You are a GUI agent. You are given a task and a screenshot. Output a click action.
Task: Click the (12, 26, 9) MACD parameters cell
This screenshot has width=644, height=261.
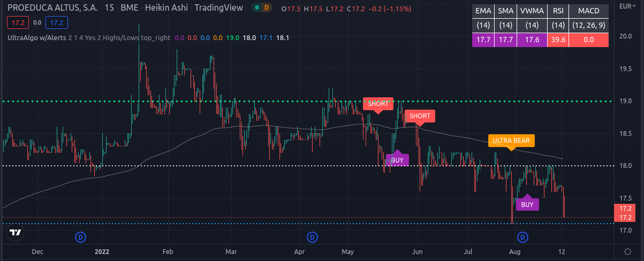coord(589,26)
